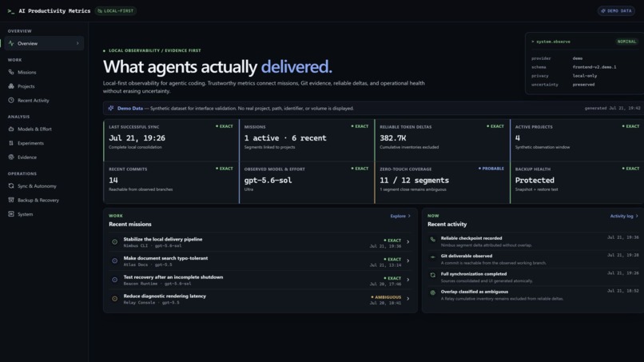Open Sync & Autonomy
The image size is (644, 362).
coord(44,185)
